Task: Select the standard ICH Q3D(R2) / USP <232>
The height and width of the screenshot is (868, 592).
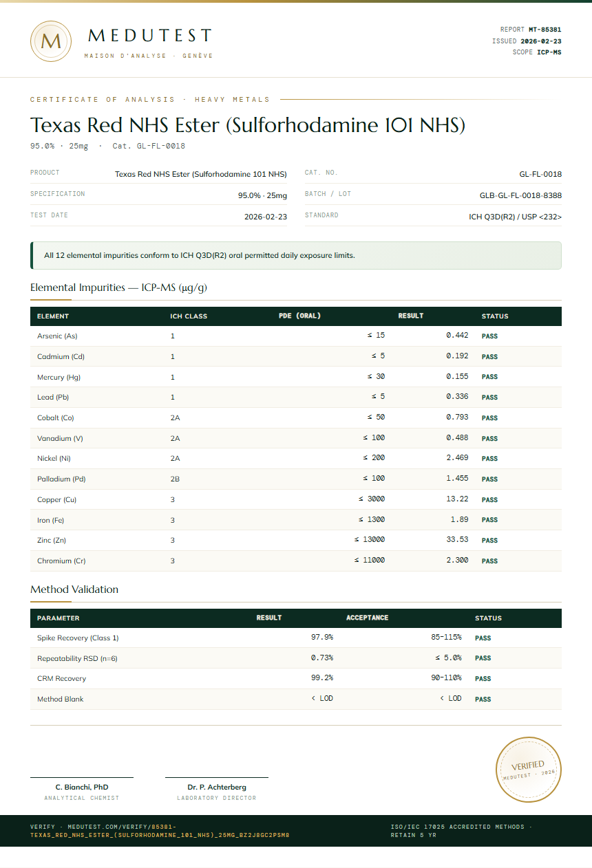Action: (x=516, y=217)
